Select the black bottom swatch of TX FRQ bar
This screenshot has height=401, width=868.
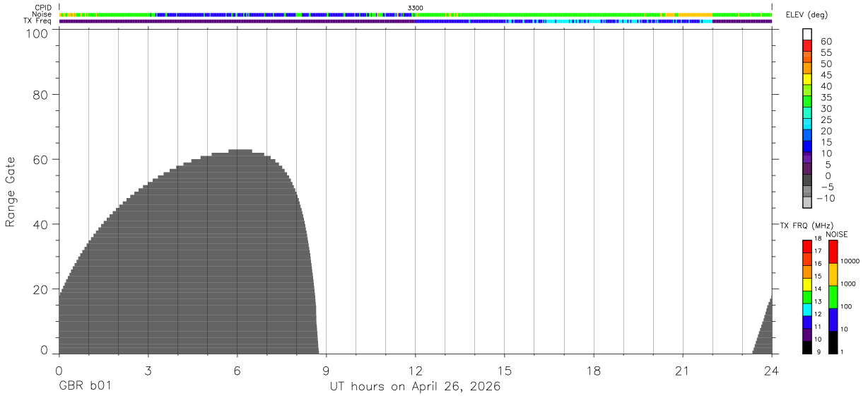click(x=807, y=347)
